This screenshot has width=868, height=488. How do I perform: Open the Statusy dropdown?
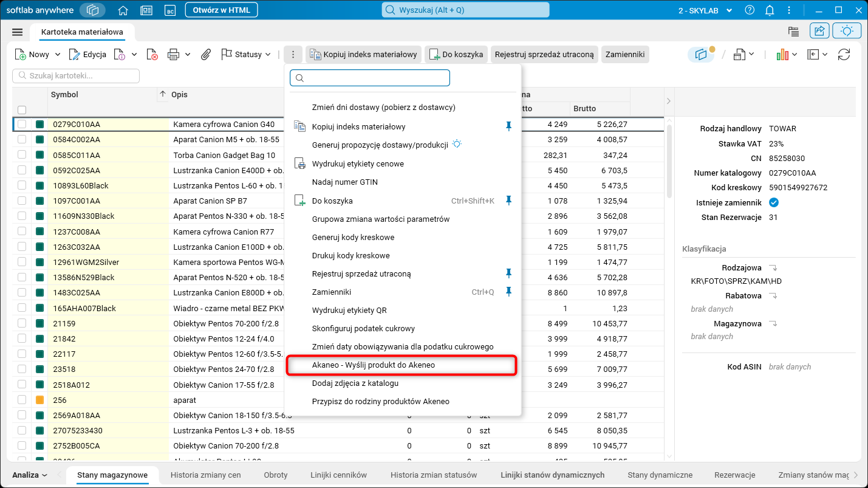[x=246, y=55]
